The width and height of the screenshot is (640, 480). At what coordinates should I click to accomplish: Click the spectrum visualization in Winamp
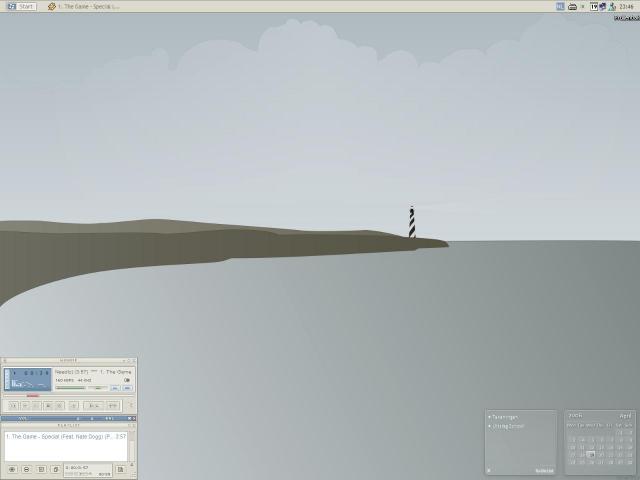[x=29, y=384]
